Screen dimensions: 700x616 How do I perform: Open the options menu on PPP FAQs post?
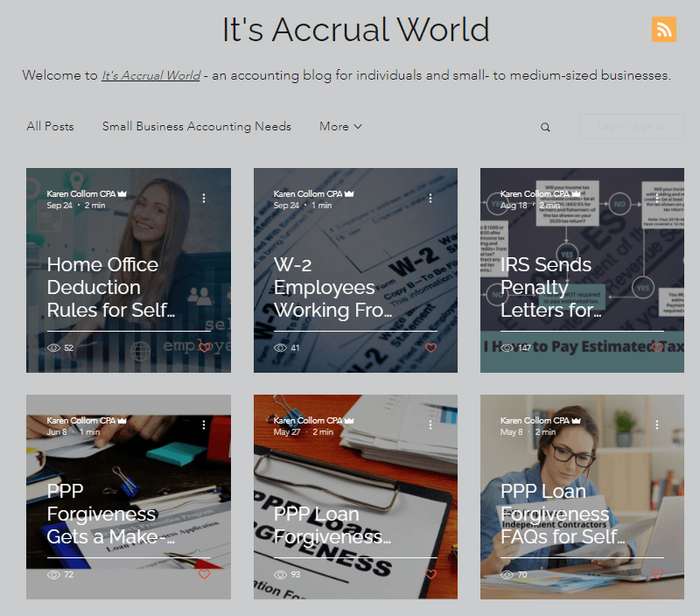coord(657,424)
